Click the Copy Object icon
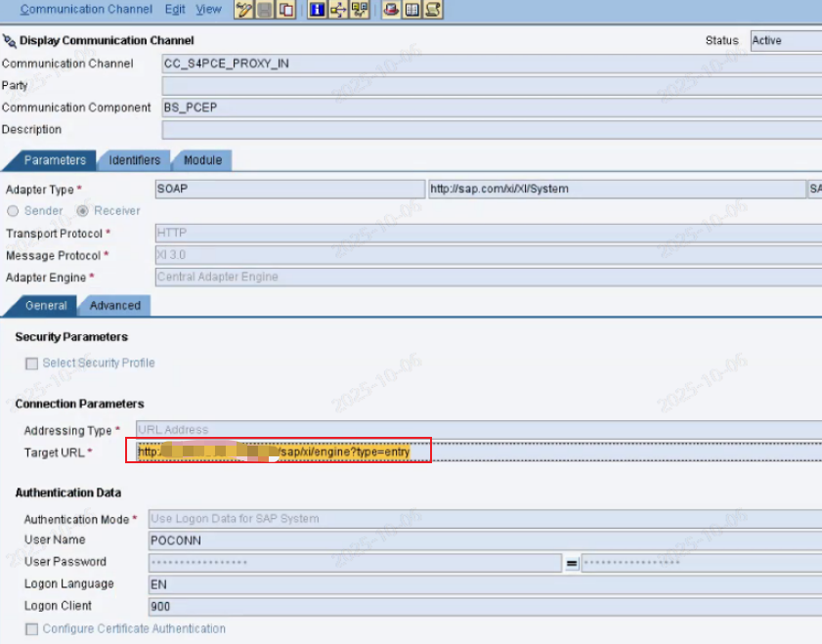Image resolution: width=822 pixels, height=644 pixels. click(x=286, y=10)
